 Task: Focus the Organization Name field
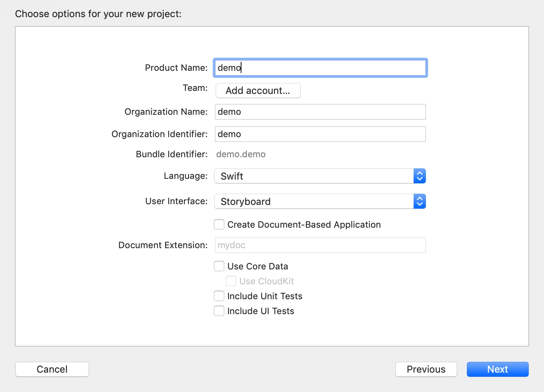coord(320,112)
